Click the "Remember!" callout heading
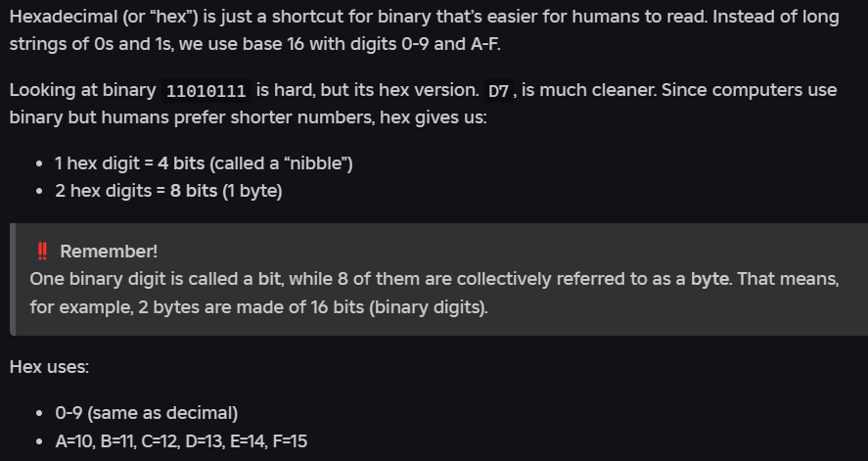 (x=109, y=252)
